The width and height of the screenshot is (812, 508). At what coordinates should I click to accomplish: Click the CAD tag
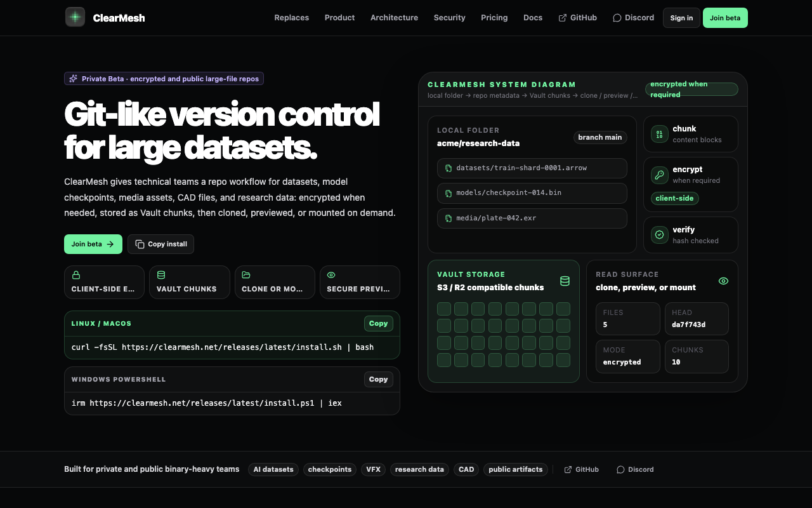point(466,470)
